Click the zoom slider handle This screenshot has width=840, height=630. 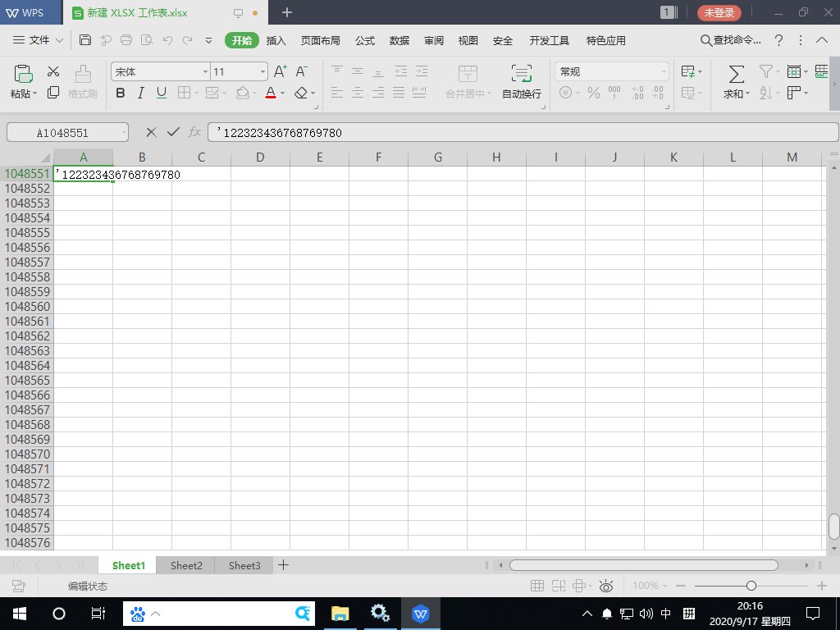[751, 586]
